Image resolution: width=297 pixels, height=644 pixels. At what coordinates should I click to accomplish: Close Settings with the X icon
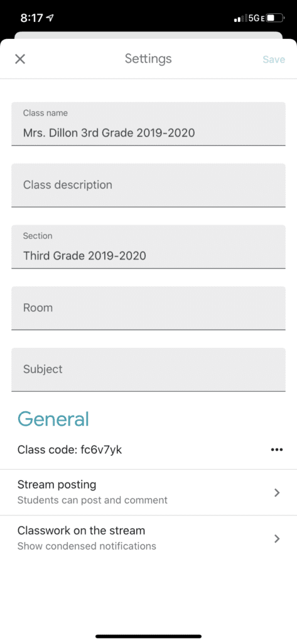point(20,59)
